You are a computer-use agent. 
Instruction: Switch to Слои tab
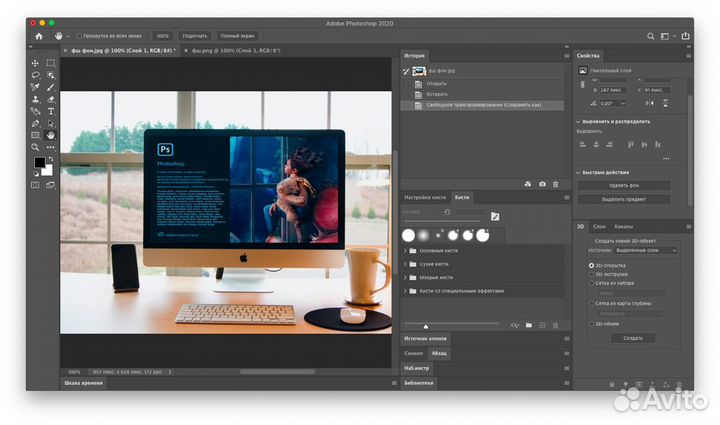[599, 226]
